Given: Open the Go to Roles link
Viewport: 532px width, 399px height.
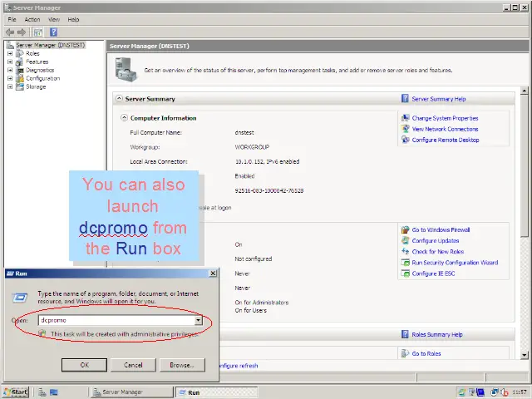Looking at the screenshot, I should (426, 353).
